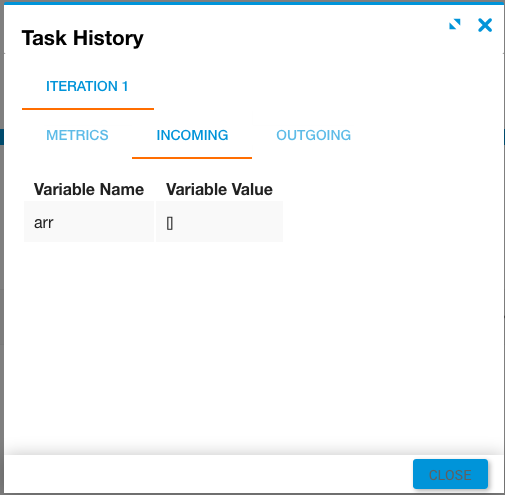This screenshot has height=495, width=505.
Task: Select the [] variable value cell
Action: pos(219,222)
